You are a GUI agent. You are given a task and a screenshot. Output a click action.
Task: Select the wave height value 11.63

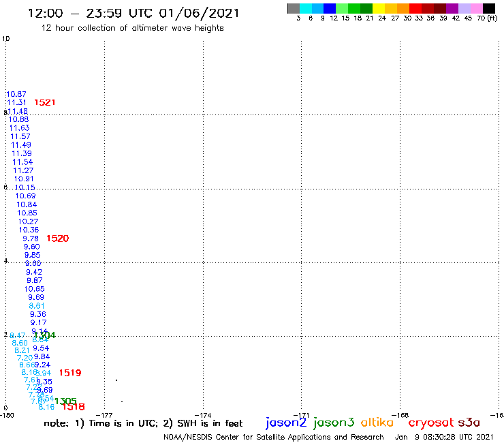pos(19,128)
